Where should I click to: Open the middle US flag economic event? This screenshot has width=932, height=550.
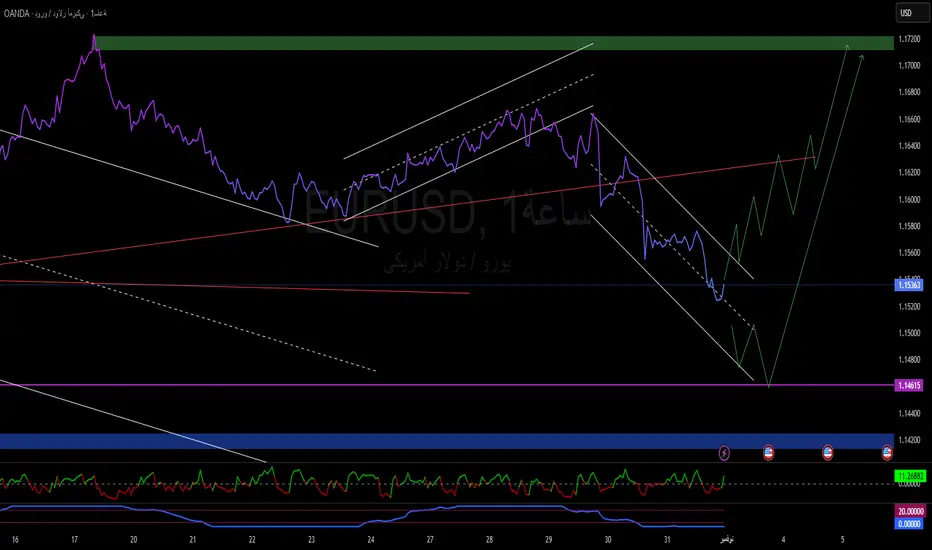tap(827, 453)
